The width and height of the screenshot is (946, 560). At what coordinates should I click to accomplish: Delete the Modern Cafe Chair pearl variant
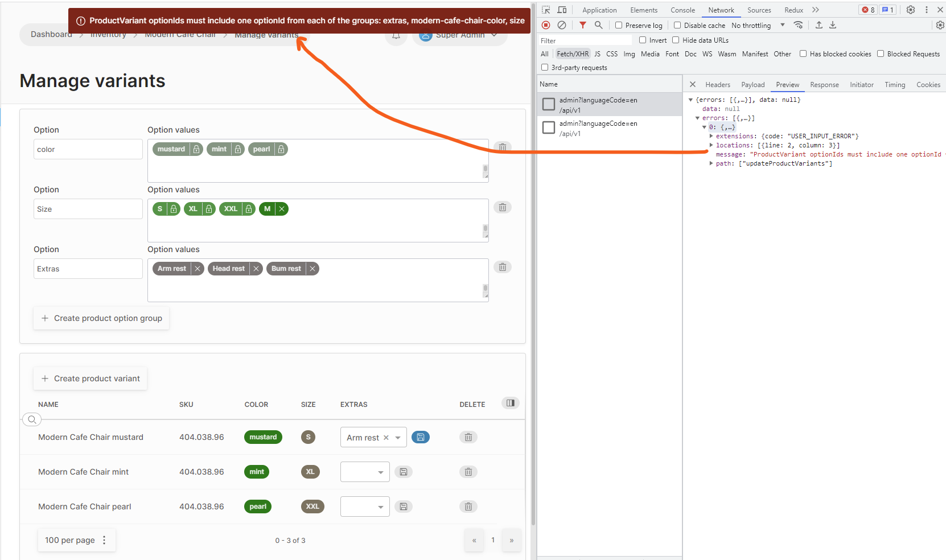pos(468,506)
